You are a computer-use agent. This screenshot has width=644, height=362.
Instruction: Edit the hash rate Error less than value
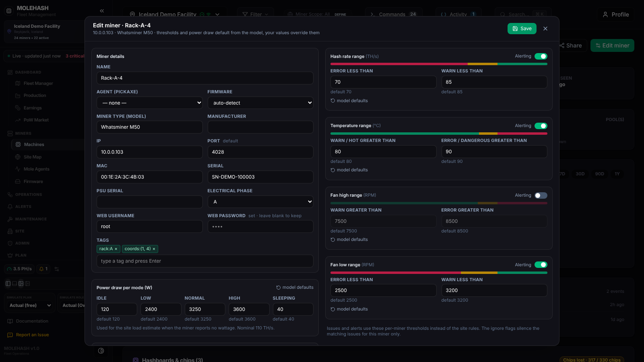383,82
